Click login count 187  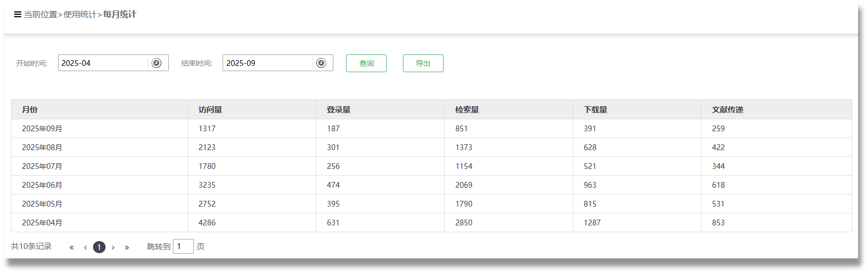coord(333,129)
